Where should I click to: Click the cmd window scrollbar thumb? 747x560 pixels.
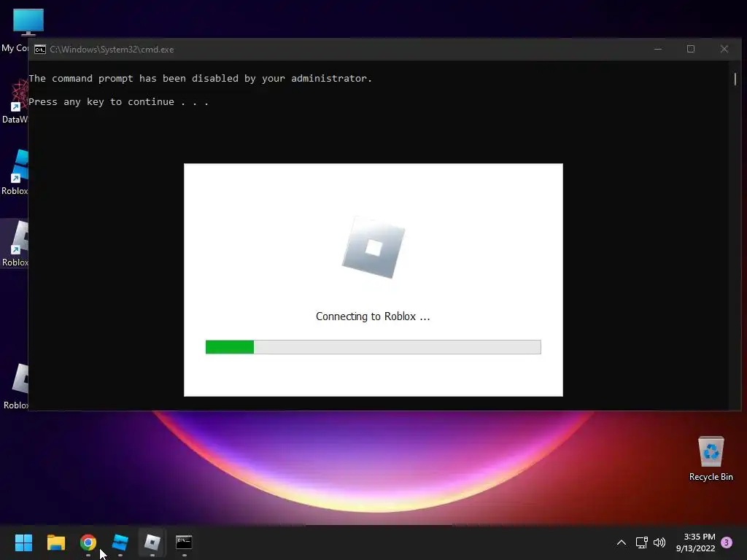[735, 79]
